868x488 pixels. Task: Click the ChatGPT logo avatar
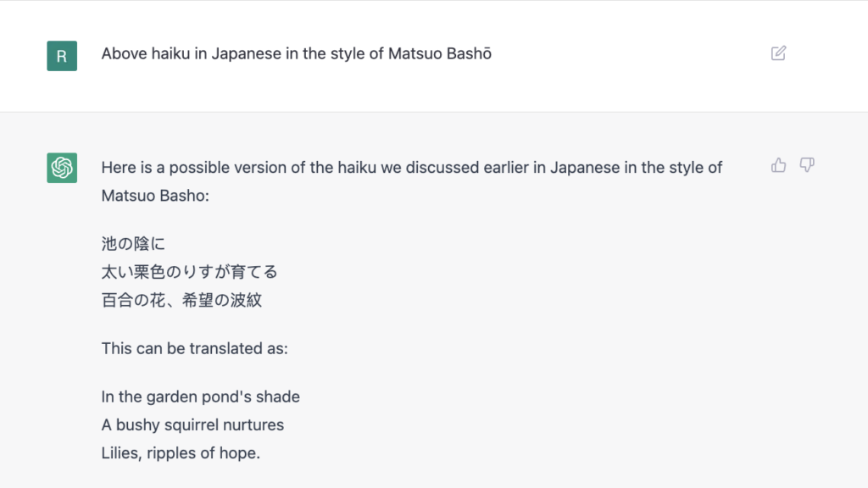62,168
